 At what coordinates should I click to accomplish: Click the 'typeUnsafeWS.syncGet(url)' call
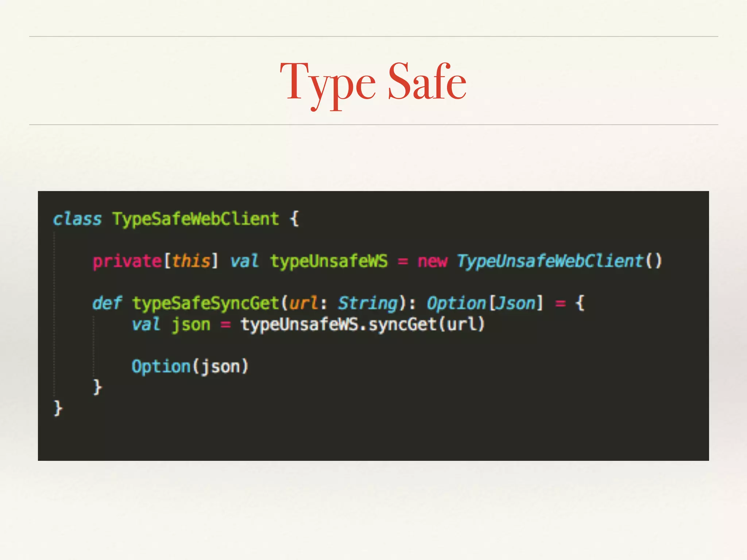point(363,325)
